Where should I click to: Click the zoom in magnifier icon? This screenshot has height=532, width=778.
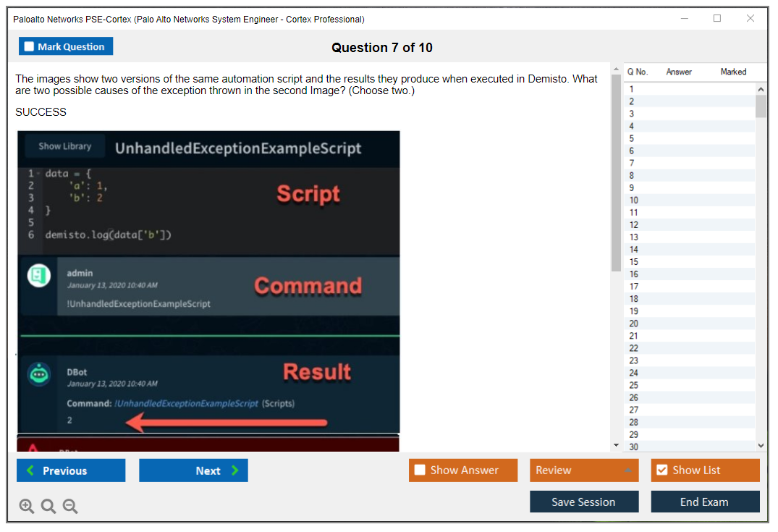(27, 506)
